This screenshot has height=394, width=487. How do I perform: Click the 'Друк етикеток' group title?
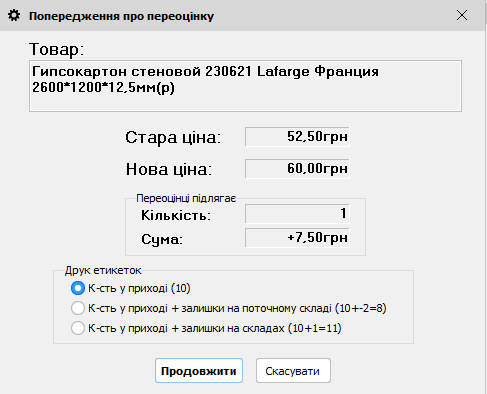coord(103,270)
